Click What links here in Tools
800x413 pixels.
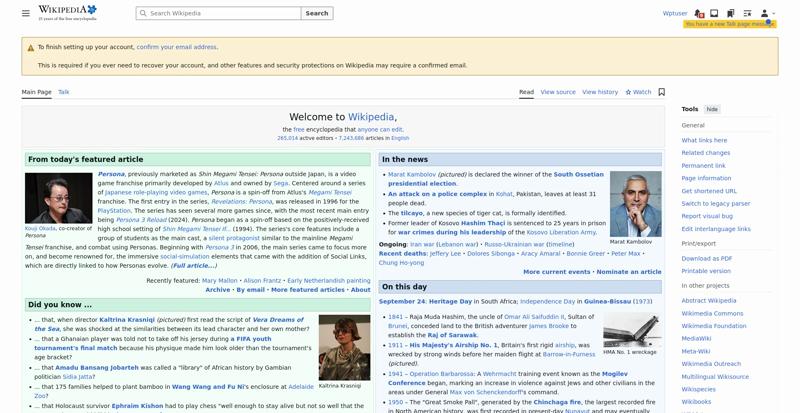point(704,140)
